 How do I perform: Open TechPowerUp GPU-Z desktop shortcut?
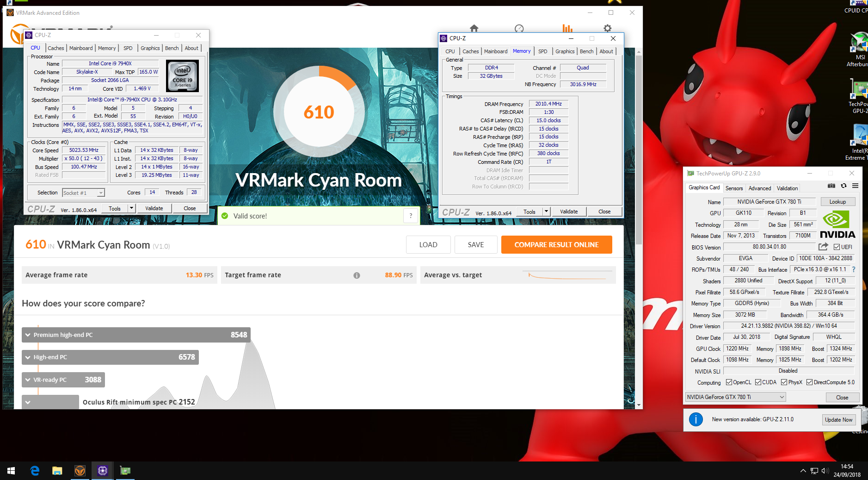pos(859,96)
